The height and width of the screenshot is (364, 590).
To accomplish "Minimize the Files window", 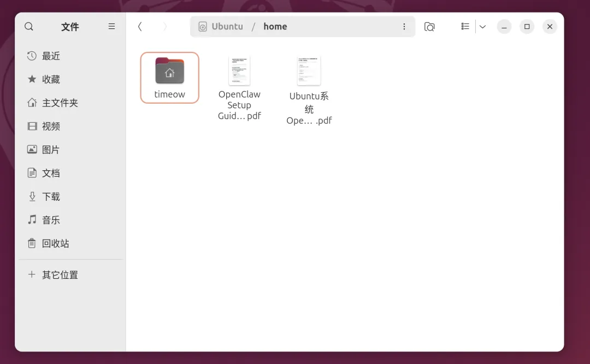I will (x=504, y=27).
